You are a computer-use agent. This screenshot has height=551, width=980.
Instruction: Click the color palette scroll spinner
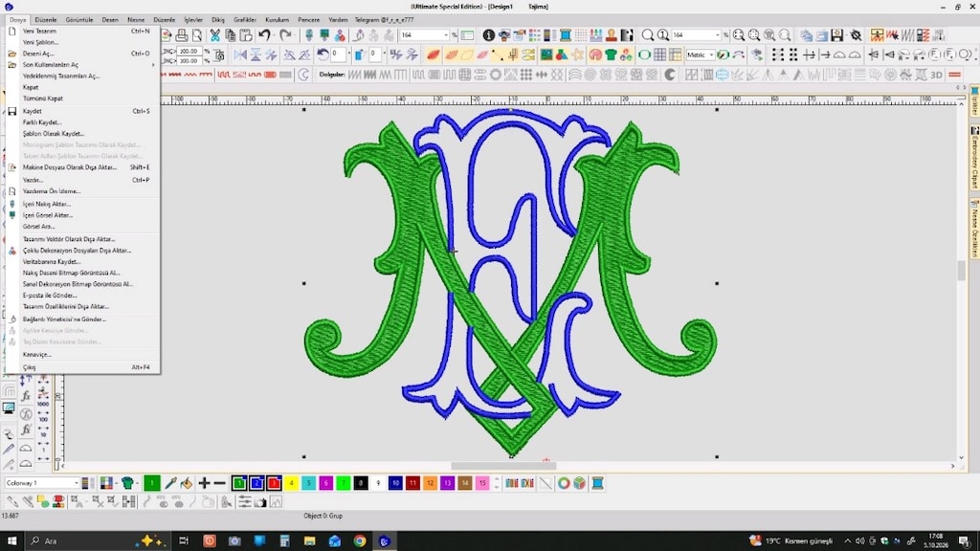[497, 483]
